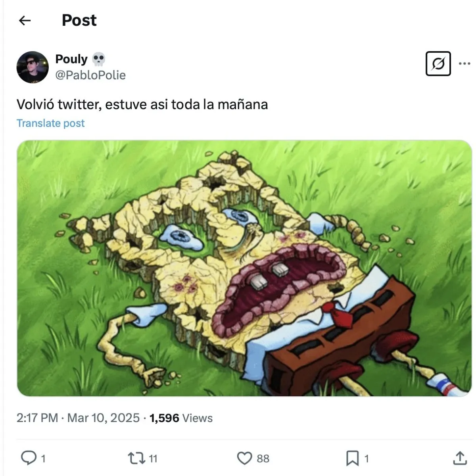The height and width of the screenshot is (476, 476).
Task: Go back using the left arrow
Action: point(25,21)
